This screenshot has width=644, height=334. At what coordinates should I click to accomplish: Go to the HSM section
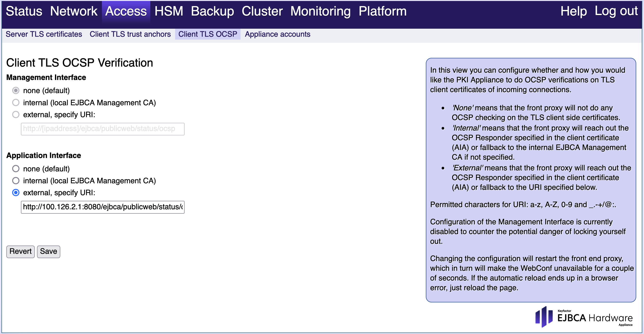tap(169, 11)
